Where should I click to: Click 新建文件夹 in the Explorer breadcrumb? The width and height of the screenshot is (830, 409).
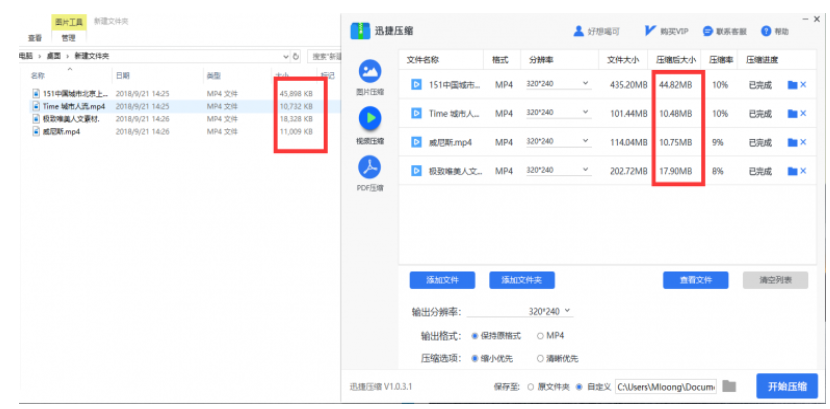92,56
